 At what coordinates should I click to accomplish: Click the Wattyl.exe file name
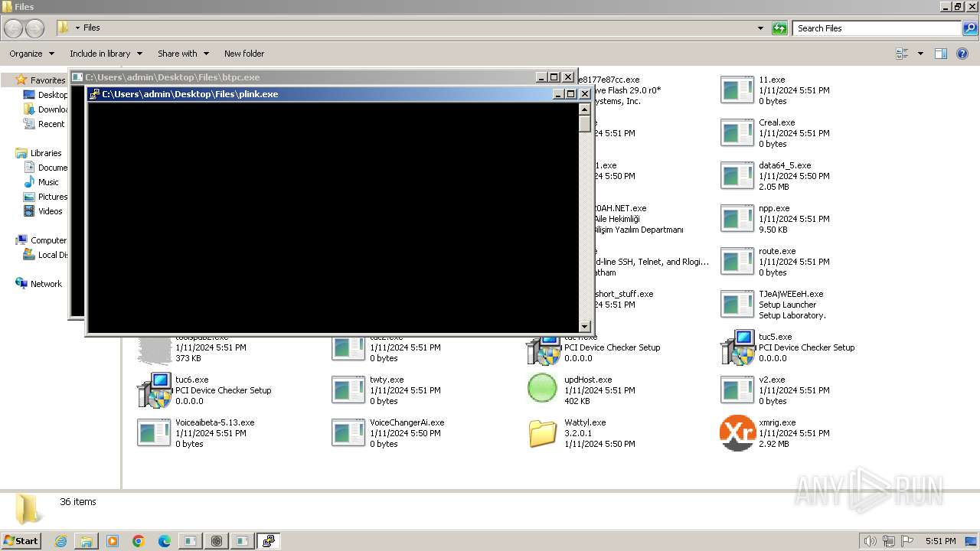(585, 422)
